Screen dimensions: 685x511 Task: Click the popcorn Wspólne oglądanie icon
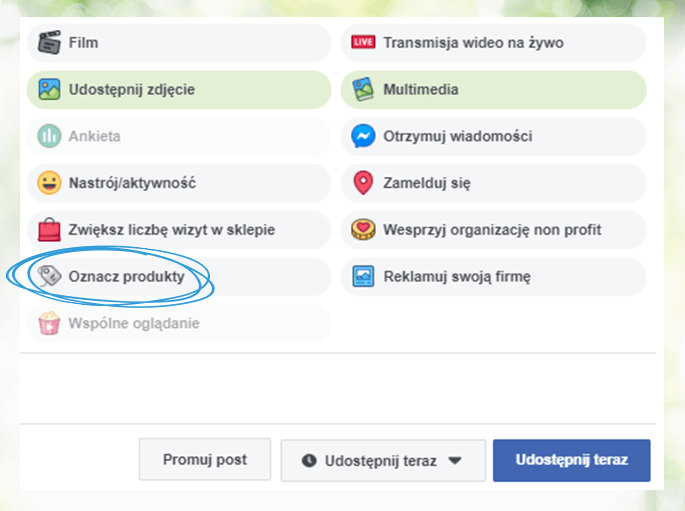click(x=49, y=323)
